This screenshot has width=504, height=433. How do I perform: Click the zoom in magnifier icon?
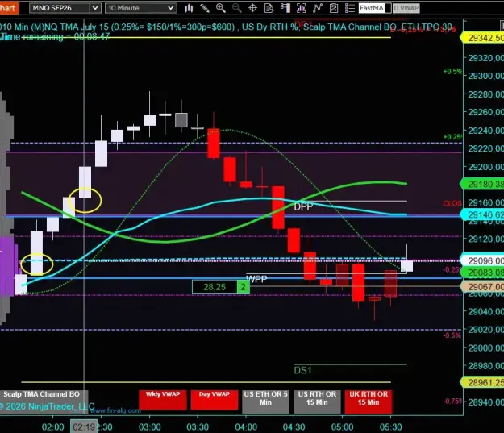(x=221, y=8)
